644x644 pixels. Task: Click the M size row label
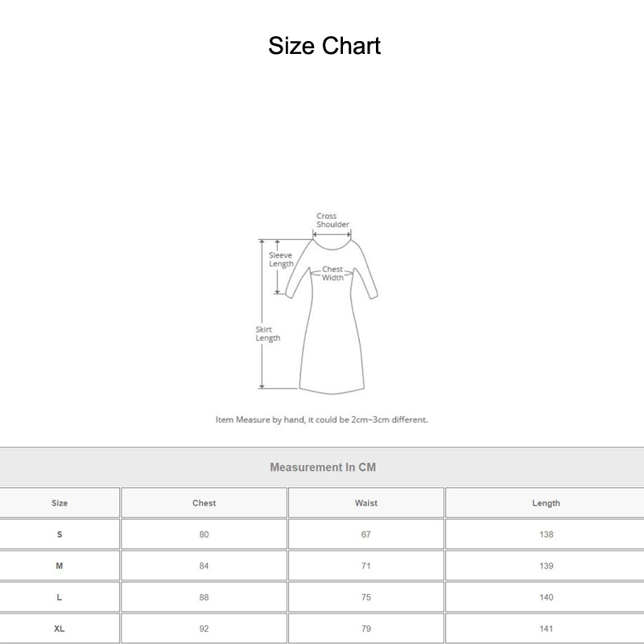click(x=60, y=566)
